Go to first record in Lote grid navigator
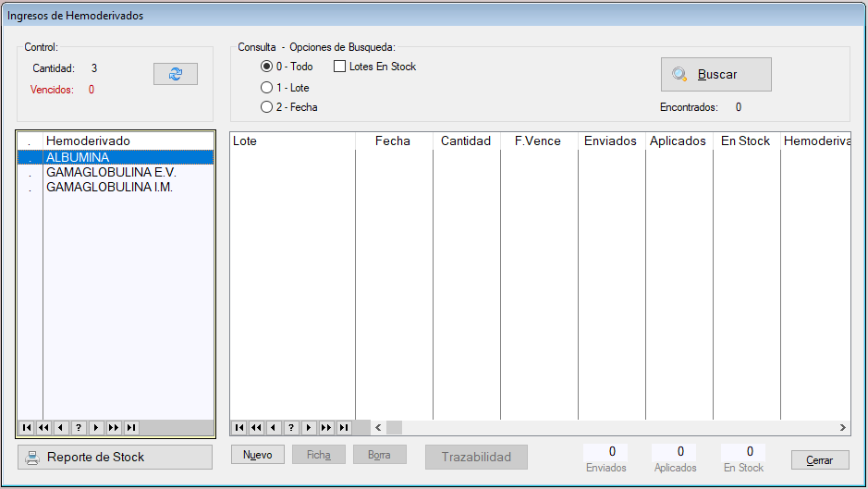This screenshot has height=489, width=868. tap(238, 428)
